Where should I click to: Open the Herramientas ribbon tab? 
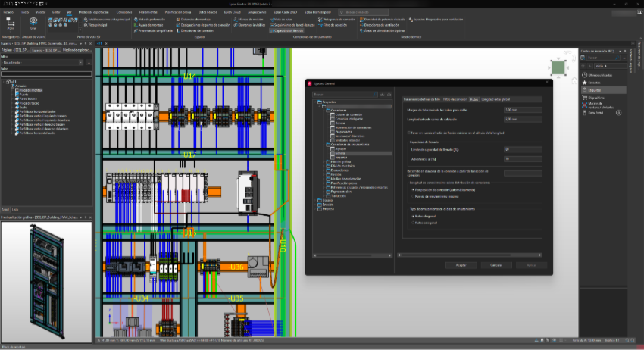click(x=148, y=12)
